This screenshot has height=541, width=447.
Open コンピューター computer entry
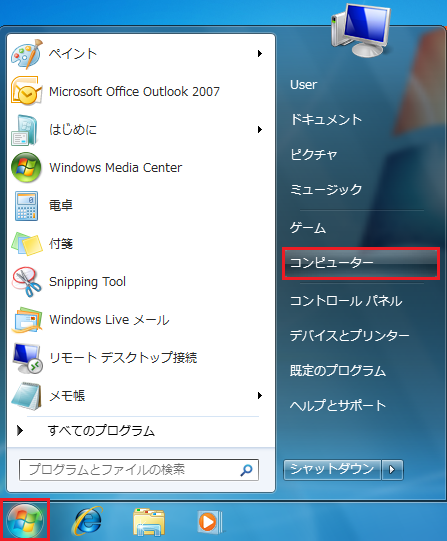tap(361, 263)
